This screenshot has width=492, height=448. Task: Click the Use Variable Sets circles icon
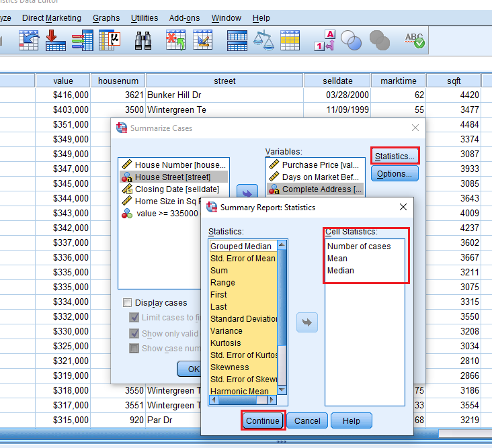pyautogui.click(x=351, y=41)
